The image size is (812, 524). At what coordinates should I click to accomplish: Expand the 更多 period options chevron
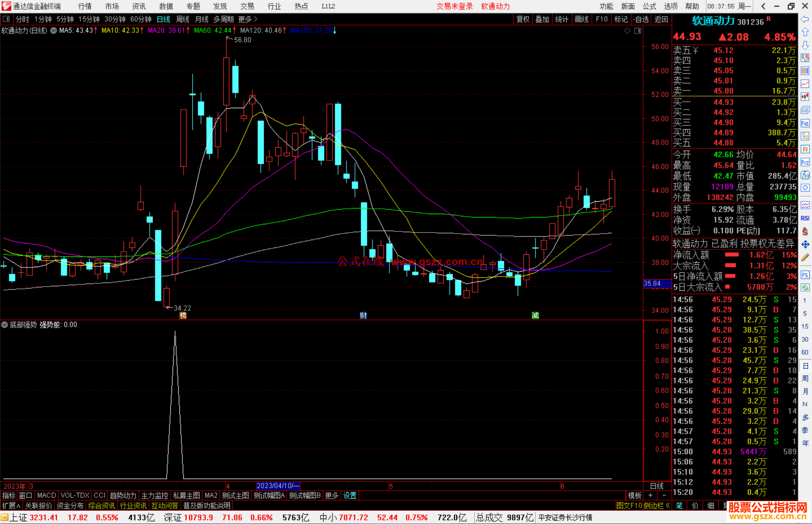tap(256, 19)
